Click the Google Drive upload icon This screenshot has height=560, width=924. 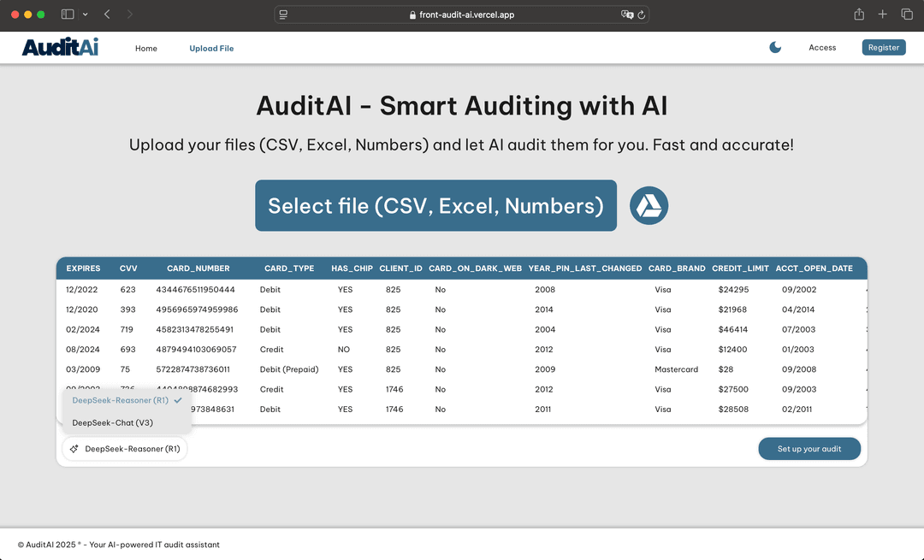pyautogui.click(x=649, y=205)
